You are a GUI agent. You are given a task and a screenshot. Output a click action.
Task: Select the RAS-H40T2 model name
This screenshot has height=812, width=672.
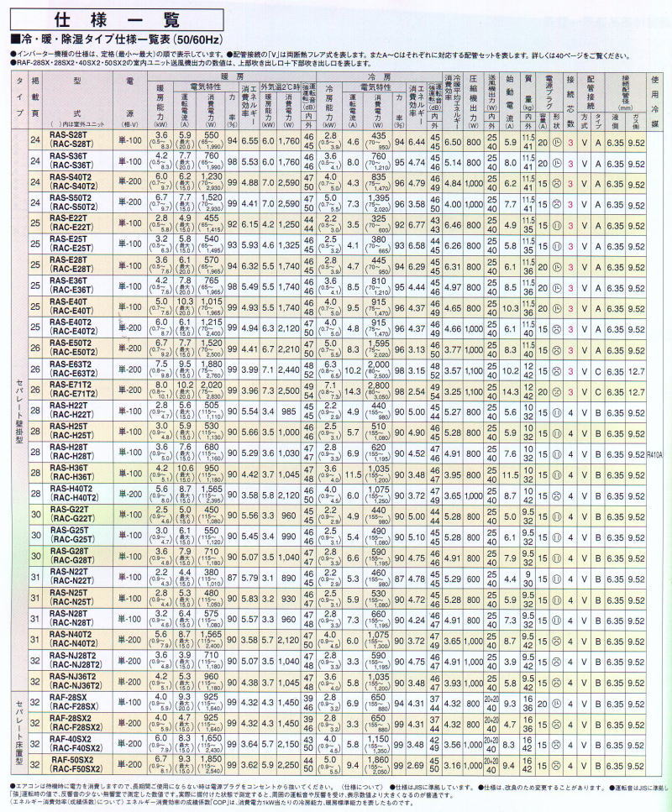coord(71,489)
